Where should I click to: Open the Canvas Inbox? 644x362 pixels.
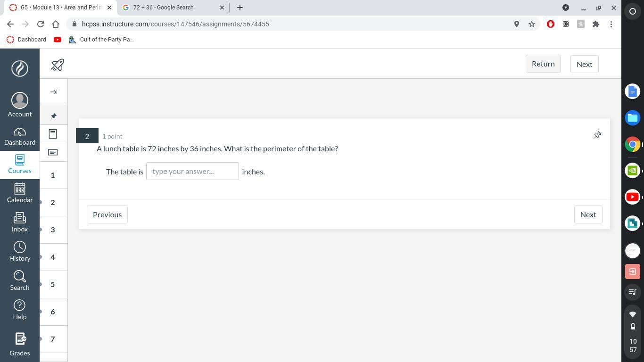[x=20, y=222]
